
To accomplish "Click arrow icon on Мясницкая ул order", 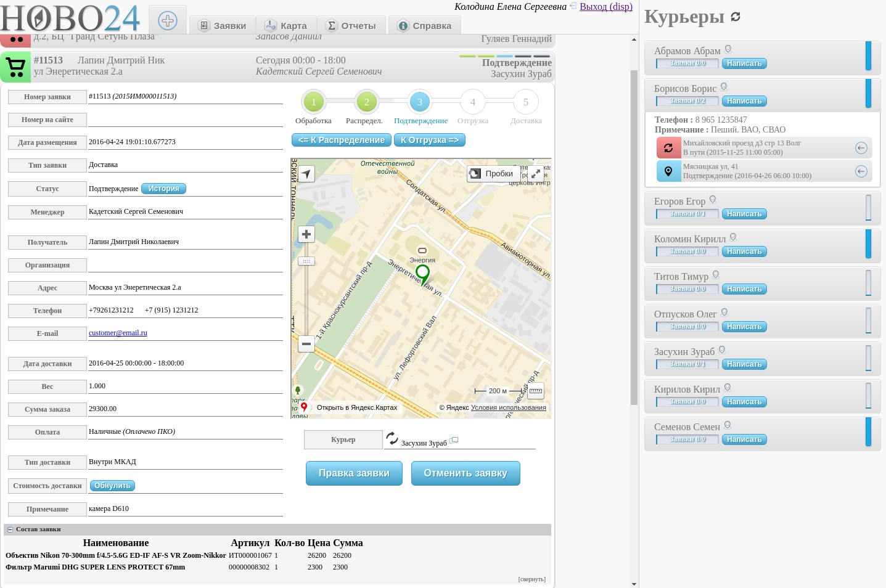I will 861,171.
